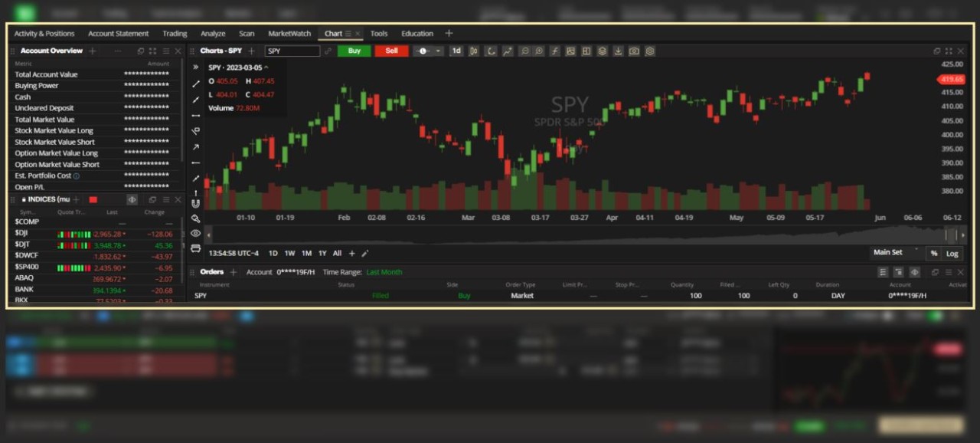Click the SPY symbol input field
980x443 pixels.
pos(292,51)
